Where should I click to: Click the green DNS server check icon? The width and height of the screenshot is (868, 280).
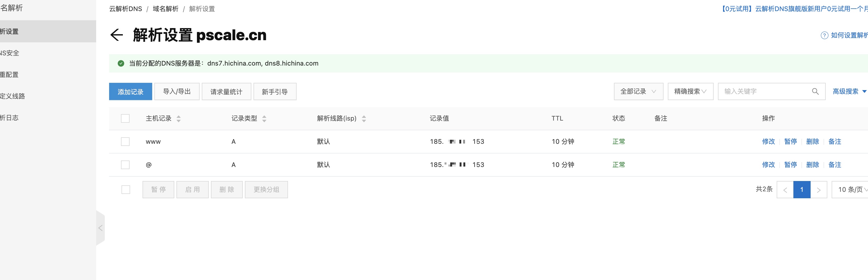(121, 63)
